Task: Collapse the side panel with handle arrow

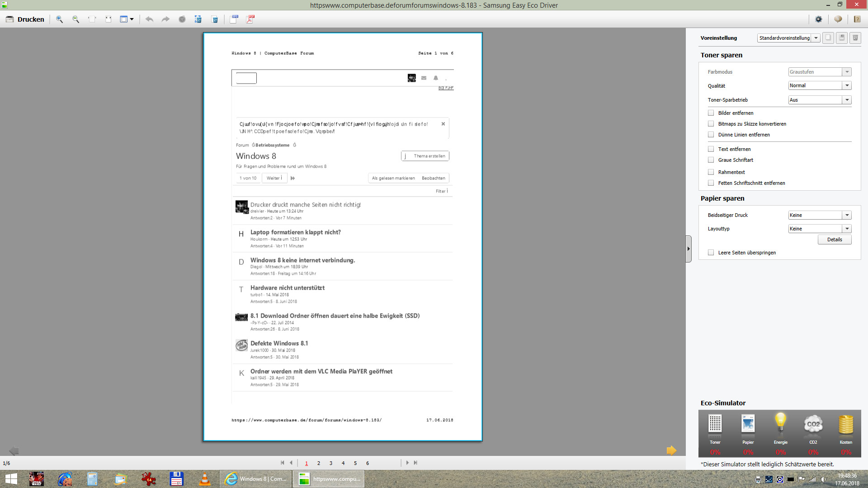Action: (688, 249)
